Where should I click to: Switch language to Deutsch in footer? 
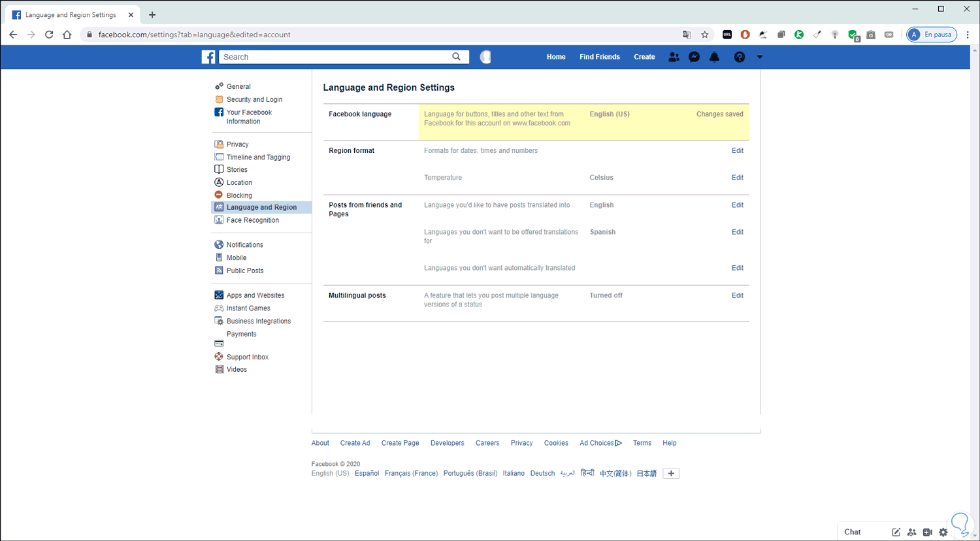[542, 474]
